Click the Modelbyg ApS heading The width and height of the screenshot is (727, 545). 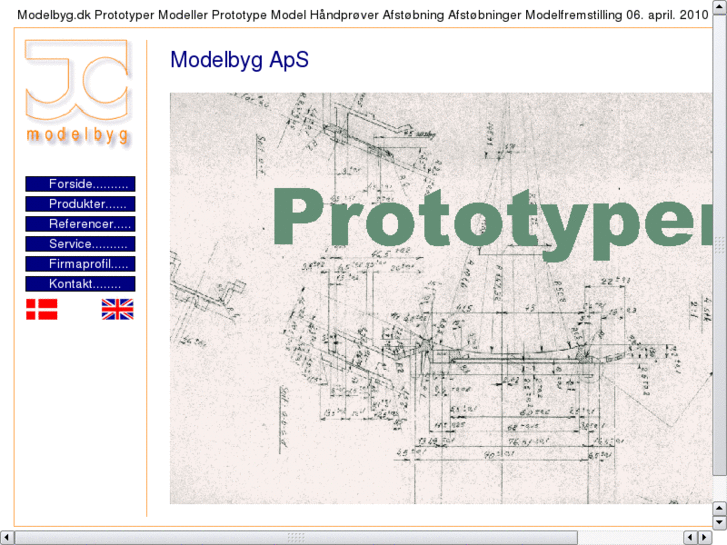click(x=239, y=59)
